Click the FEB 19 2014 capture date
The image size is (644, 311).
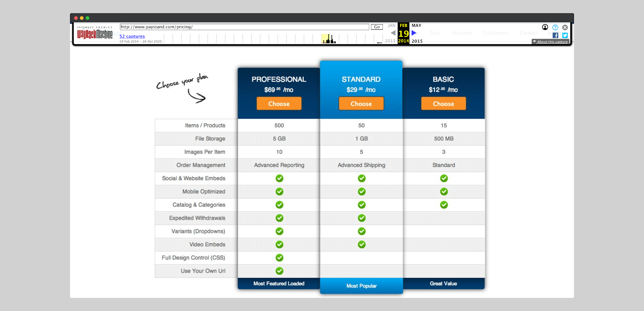click(x=404, y=33)
